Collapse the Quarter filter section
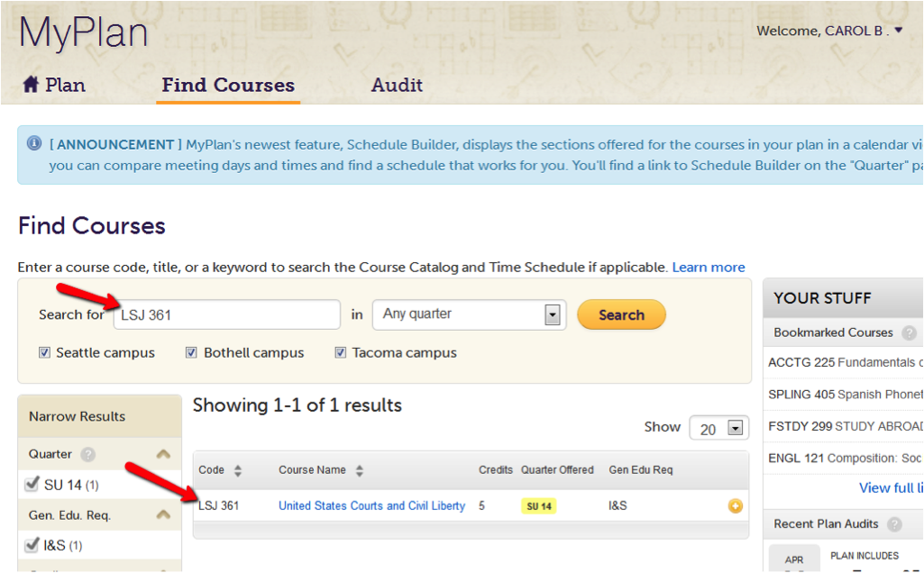Screen dimensions: 924x573 tap(163, 454)
